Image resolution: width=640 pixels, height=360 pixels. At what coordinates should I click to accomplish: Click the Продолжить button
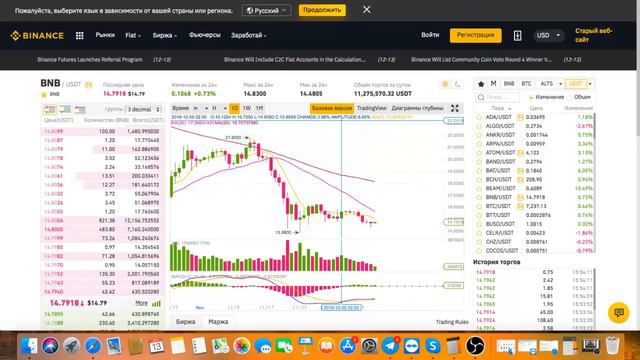pos(322,10)
